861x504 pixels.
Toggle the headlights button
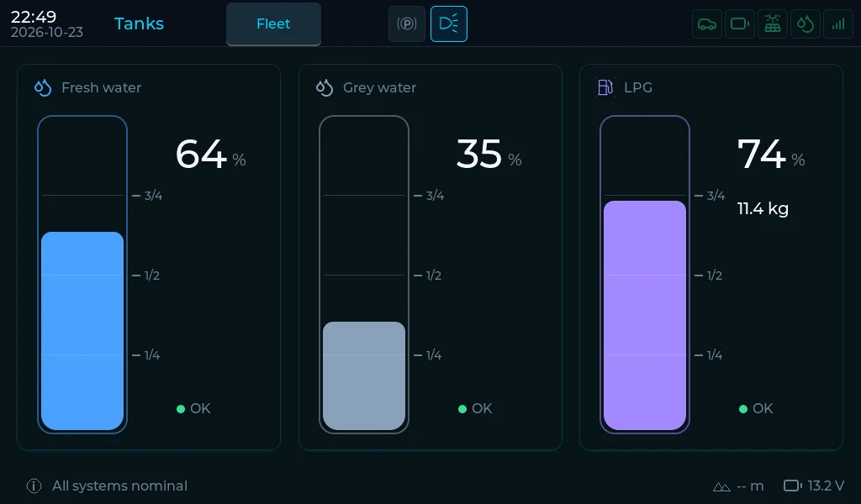(449, 24)
